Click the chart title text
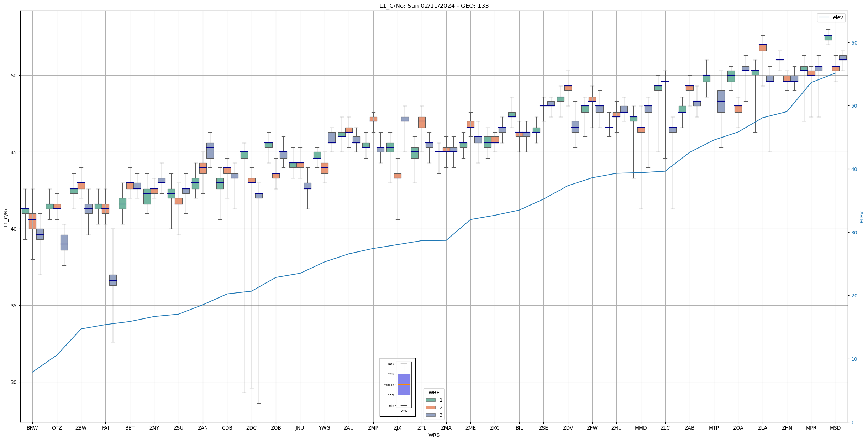Image resolution: width=868 pixels, height=441 pixels. 434,6
